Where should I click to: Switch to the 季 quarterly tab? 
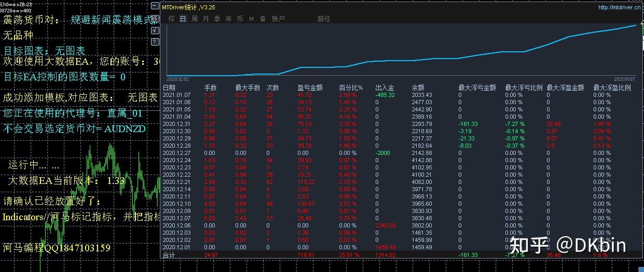pos(217,19)
